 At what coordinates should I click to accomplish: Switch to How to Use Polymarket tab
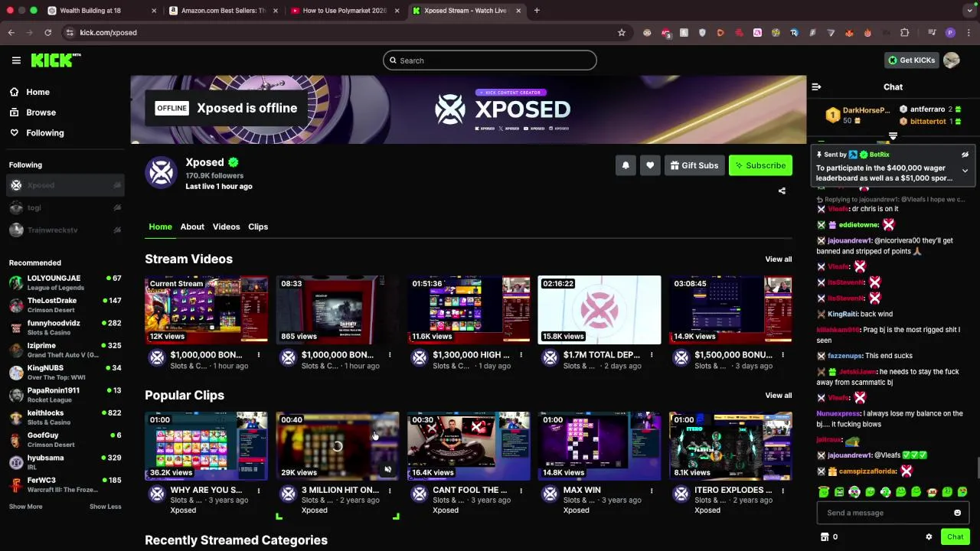coord(345,11)
